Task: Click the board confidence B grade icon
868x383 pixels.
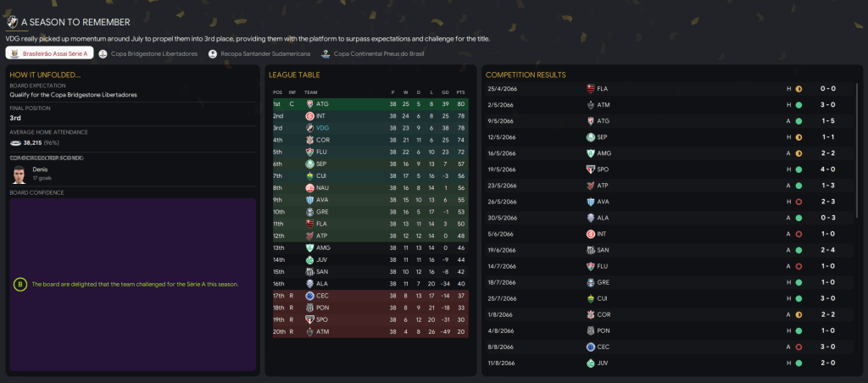Action: [19, 284]
